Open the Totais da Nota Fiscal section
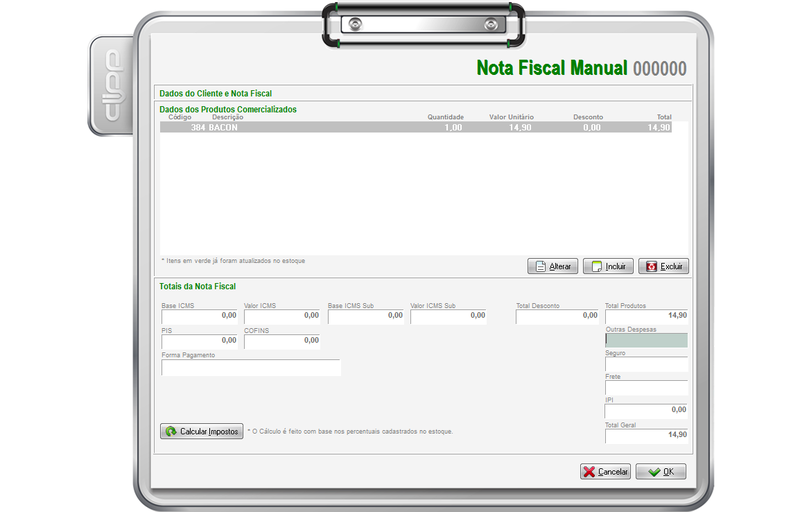The image size is (800, 512). [198, 287]
